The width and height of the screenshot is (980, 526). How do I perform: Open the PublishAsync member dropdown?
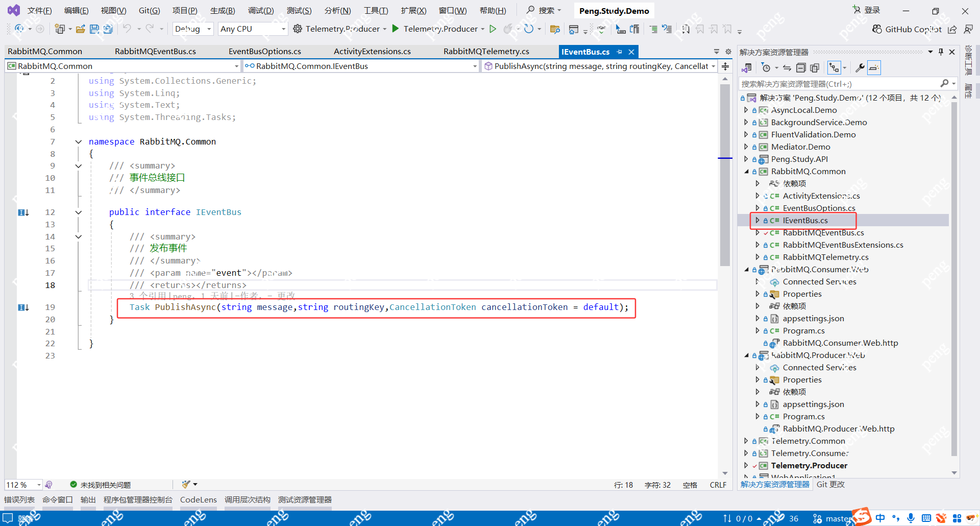tap(599, 66)
